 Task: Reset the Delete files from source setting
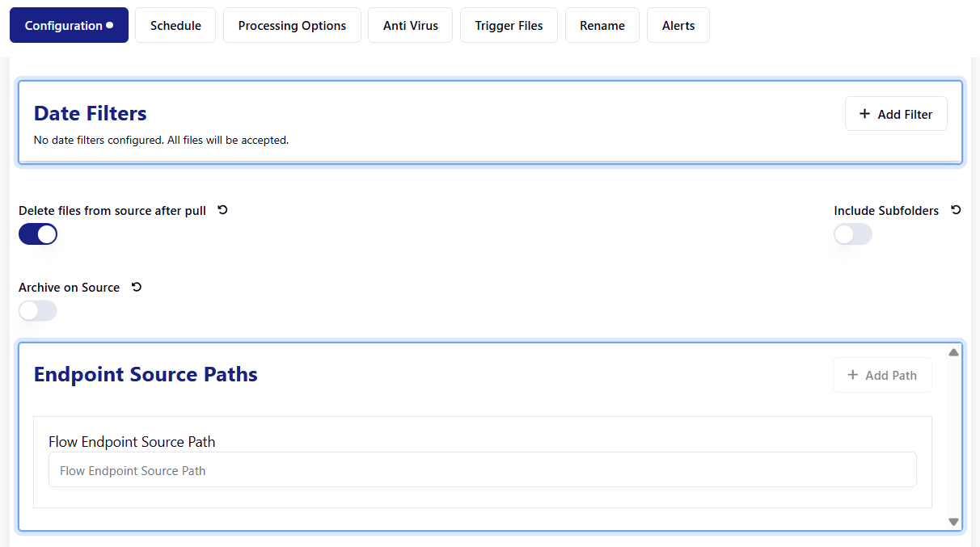tap(223, 210)
